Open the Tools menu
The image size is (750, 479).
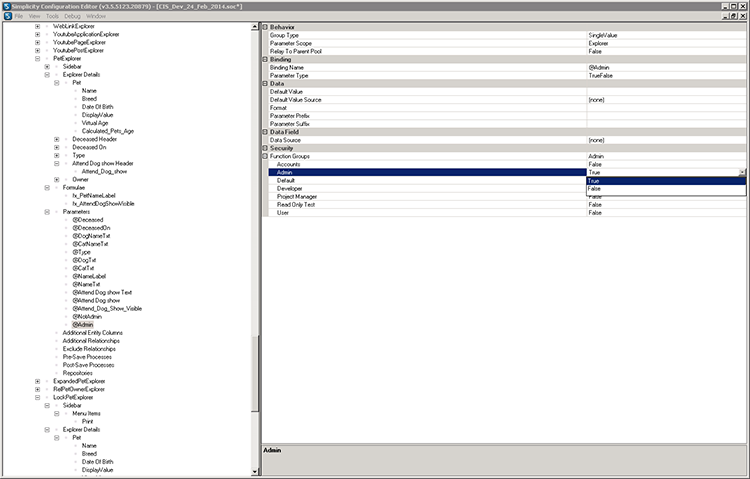(x=52, y=16)
